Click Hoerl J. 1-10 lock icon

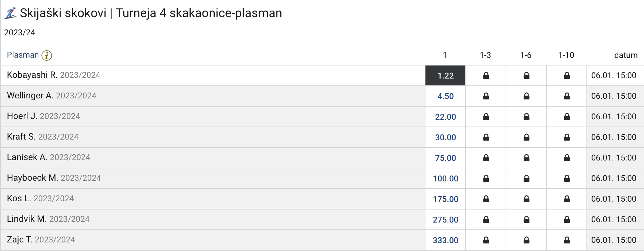pos(567,117)
